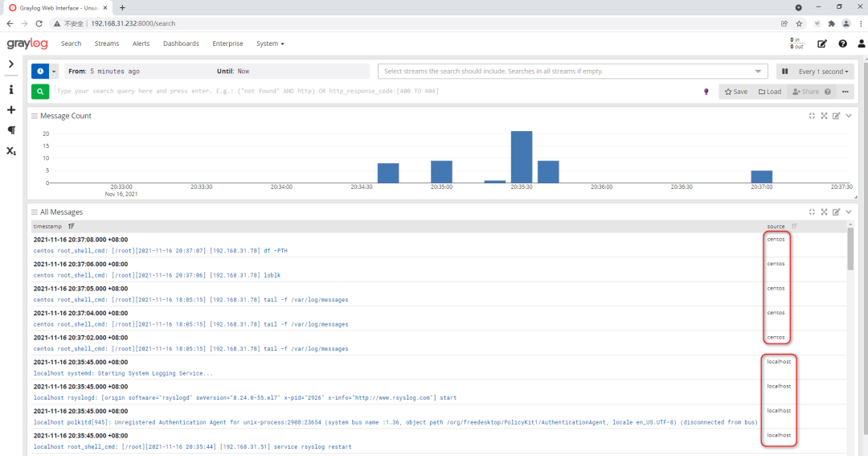Open the sidebar Description info icon
The width and height of the screenshot is (868, 456).
tap(11, 89)
